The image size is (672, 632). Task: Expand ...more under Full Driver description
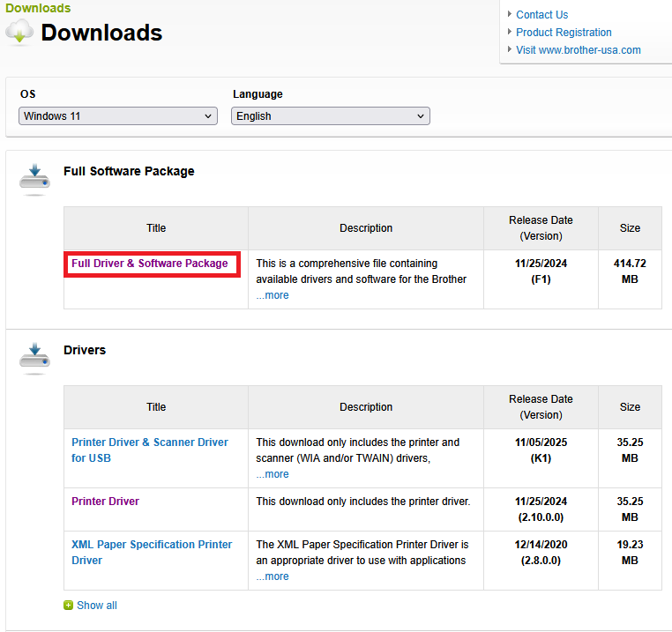point(273,295)
